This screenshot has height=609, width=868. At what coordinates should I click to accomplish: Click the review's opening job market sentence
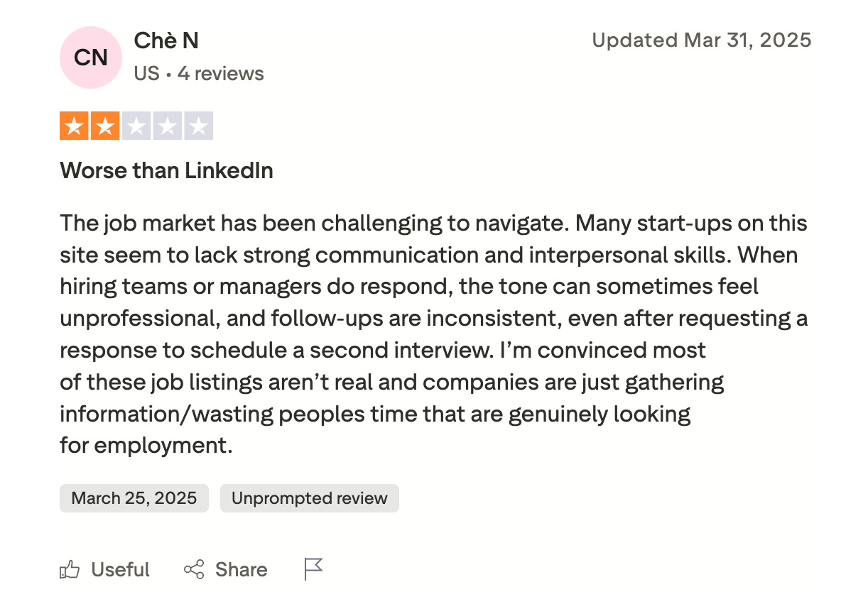(315, 224)
